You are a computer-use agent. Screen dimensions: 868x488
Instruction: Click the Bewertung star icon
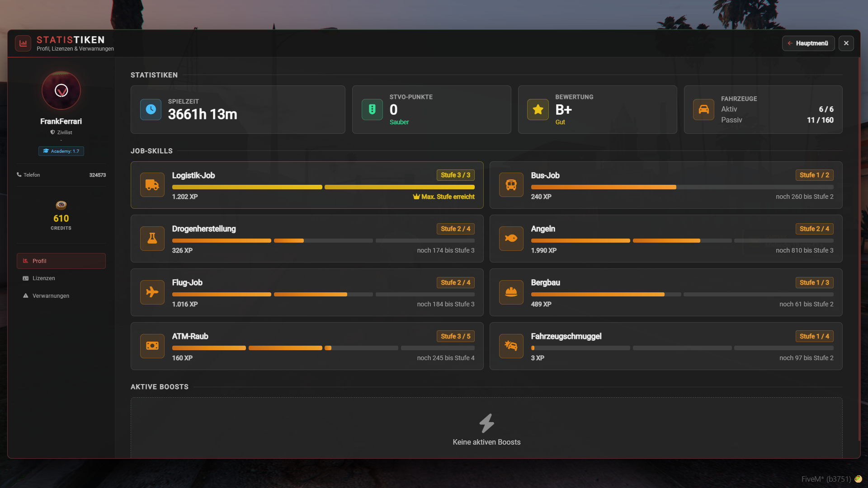pyautogui.click(x=538, y=109)
